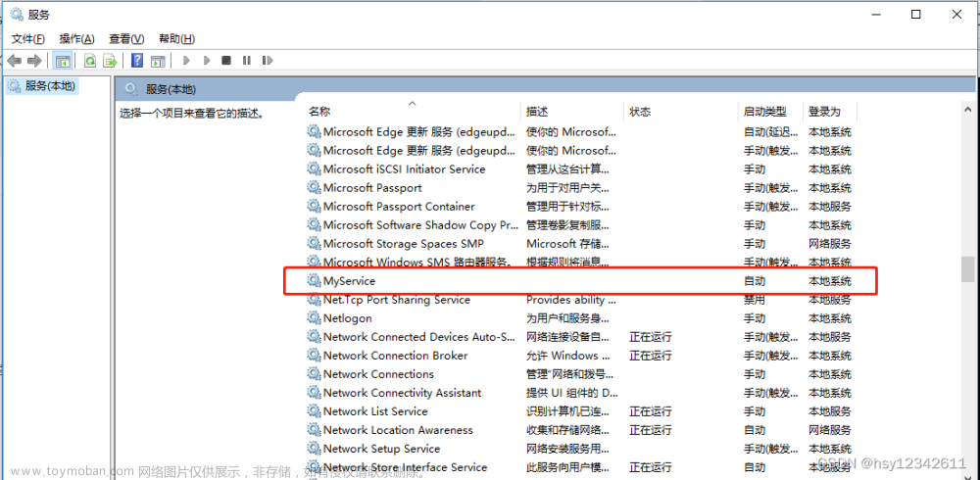980x480 pixels.
Task: Select Network Connected Devices Auto-S... name
Action: point(420,337)
